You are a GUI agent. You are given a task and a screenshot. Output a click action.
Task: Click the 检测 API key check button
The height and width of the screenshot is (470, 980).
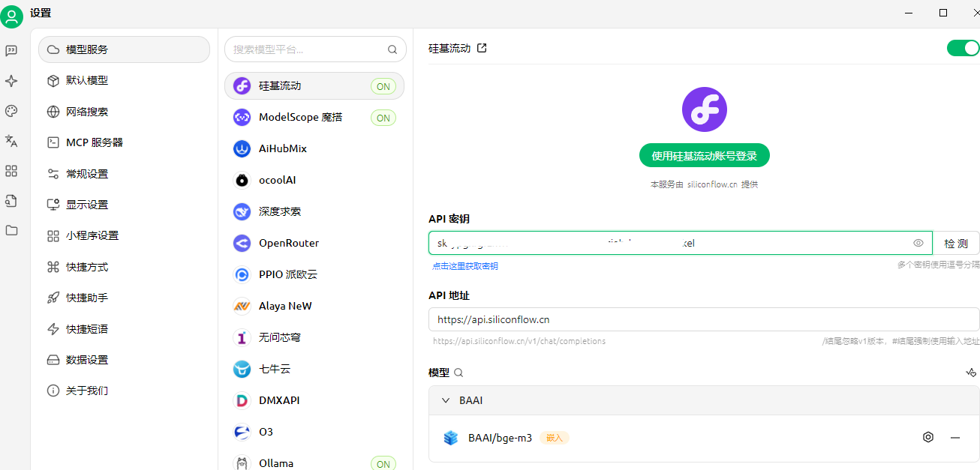point(956,243)
